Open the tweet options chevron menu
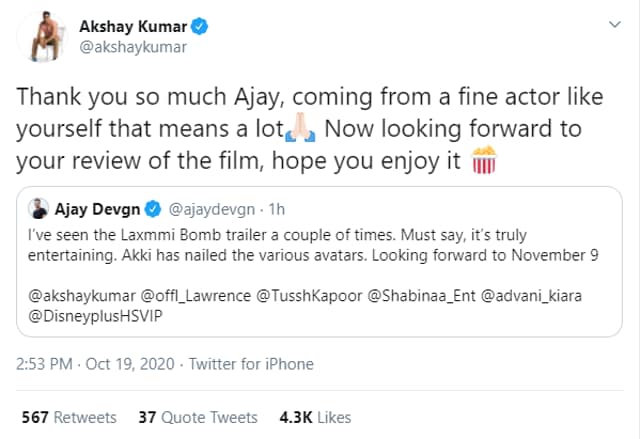This screenshot has width=640, height=439. click(x=615, y=24)
